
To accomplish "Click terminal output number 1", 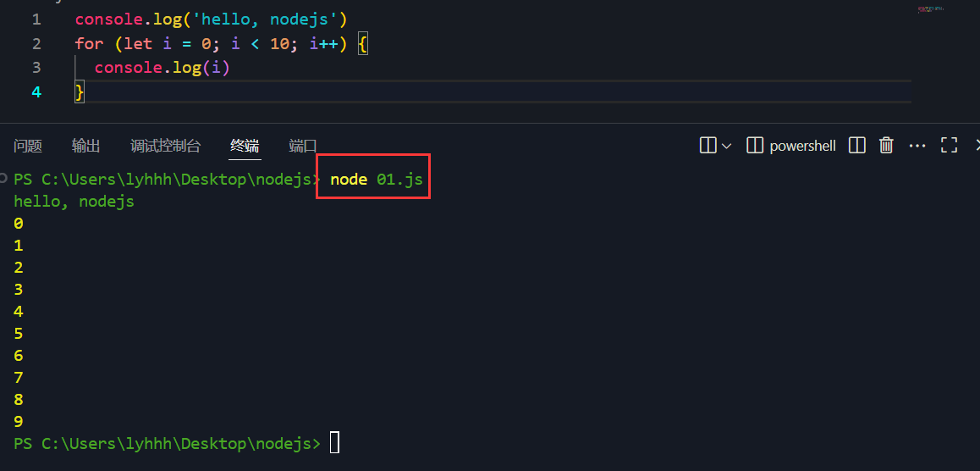I will point(18,246).
